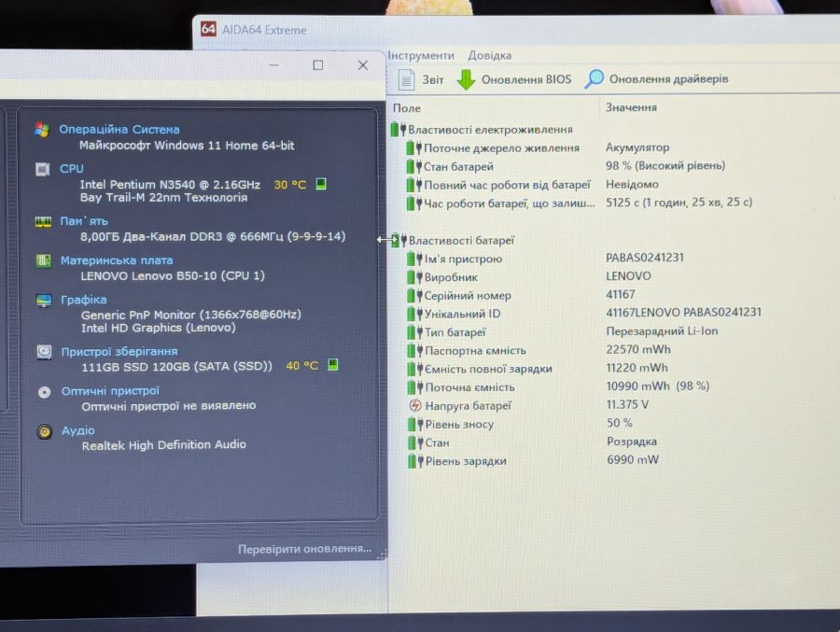840x632 pixels.
Task: Click the value Акумулятор
Action: click(x=637, y=147)
